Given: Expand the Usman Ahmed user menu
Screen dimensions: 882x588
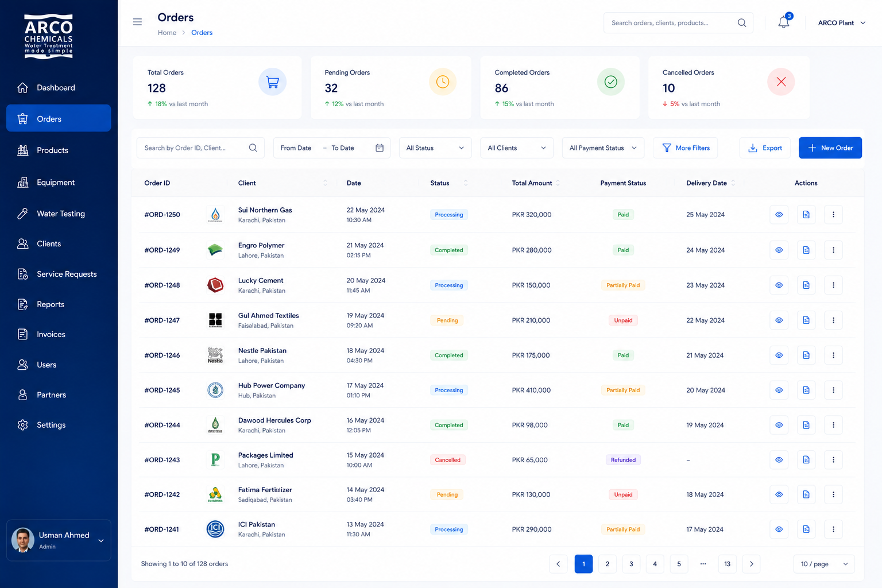Looking at the screenshot, I should click(x=59, y=540).
